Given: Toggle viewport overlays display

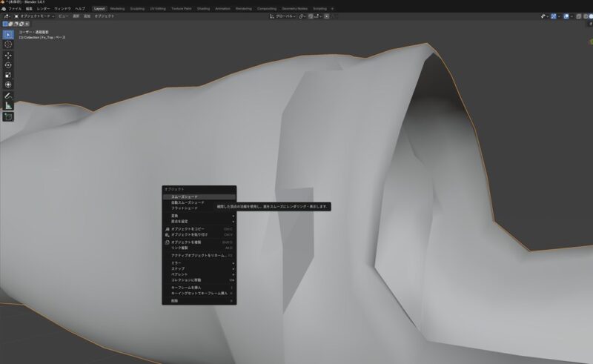Looking at the screenshot, I should tap(566, 16).
